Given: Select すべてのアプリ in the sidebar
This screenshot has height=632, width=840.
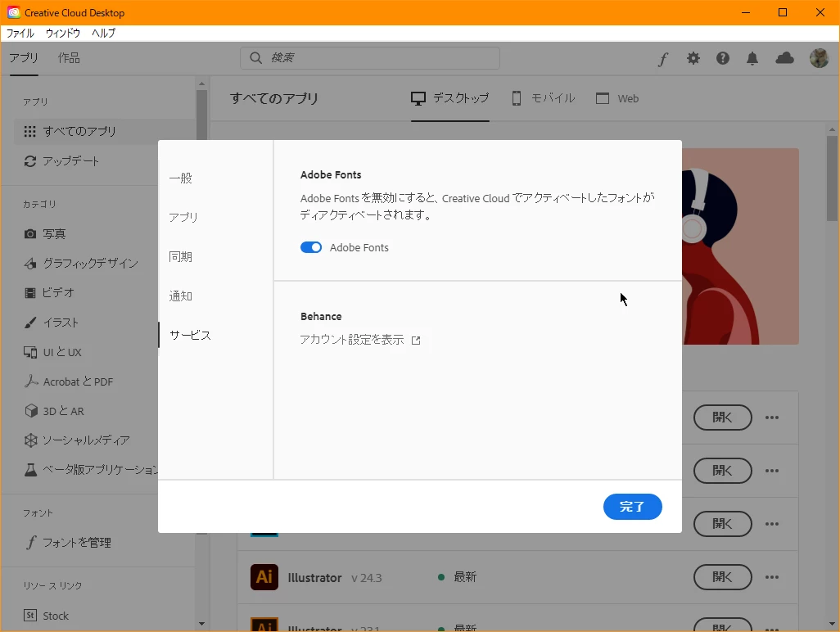Looking at the screenshot, I should click(105, 131).
